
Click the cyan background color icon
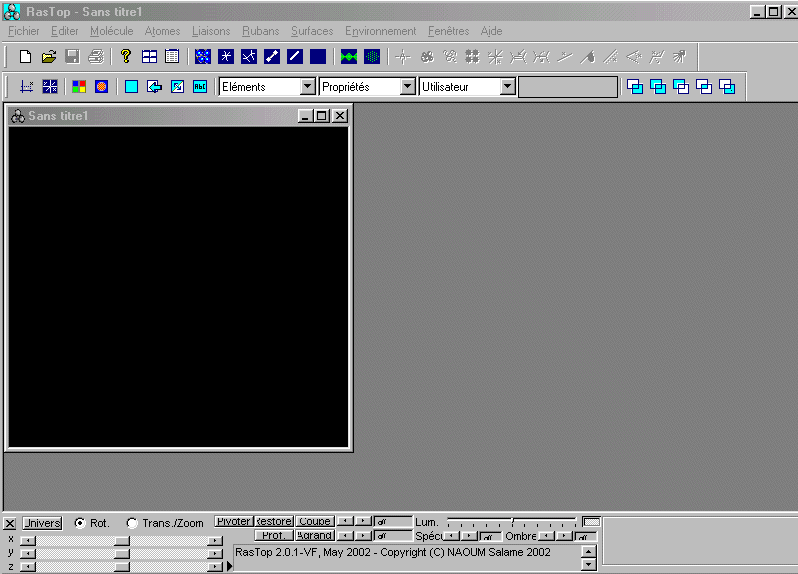tap(131, 87)
